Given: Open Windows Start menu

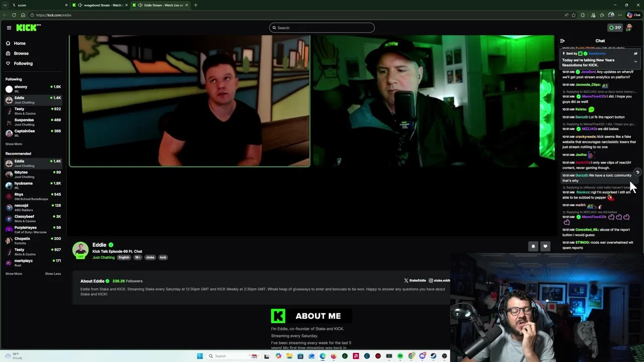Looking at the screenshot, I should pos(200,356).
